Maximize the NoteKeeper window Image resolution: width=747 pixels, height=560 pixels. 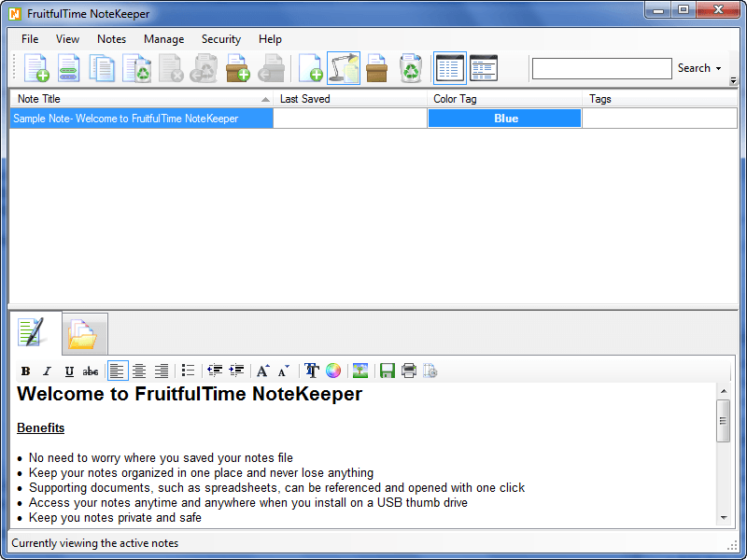tap(684, 10)
